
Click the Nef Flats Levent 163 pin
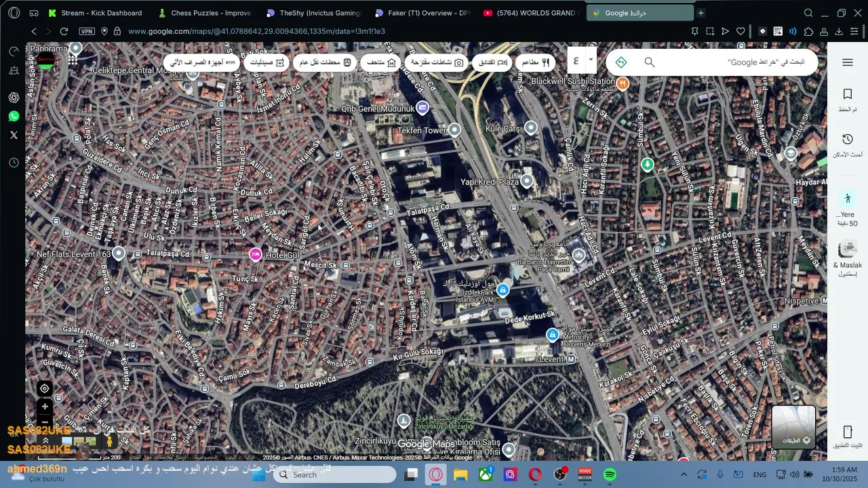tap(119, 253)
